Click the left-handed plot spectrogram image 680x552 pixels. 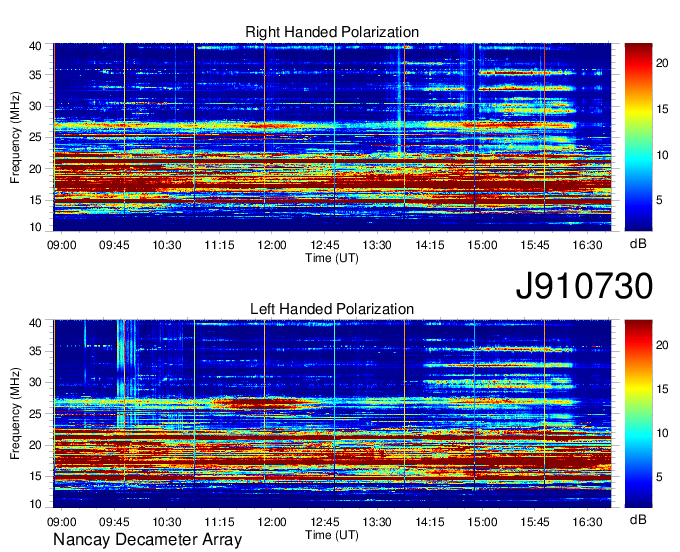(x=332, y=414)
